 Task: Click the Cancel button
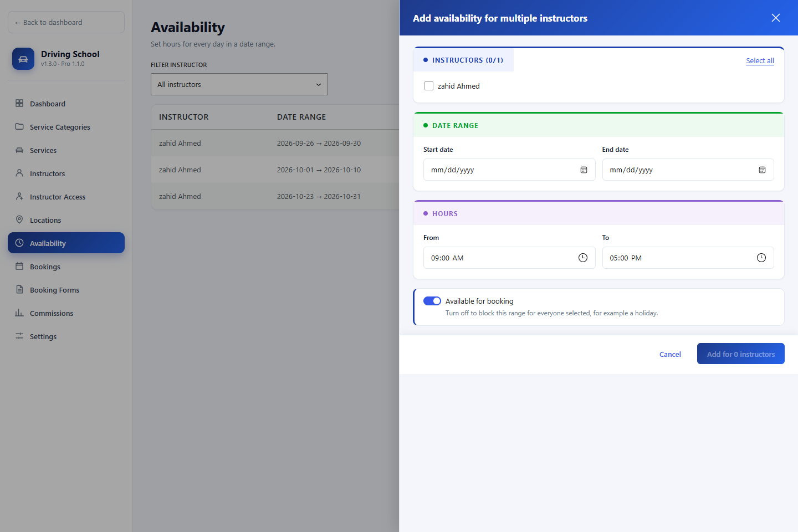670,354
